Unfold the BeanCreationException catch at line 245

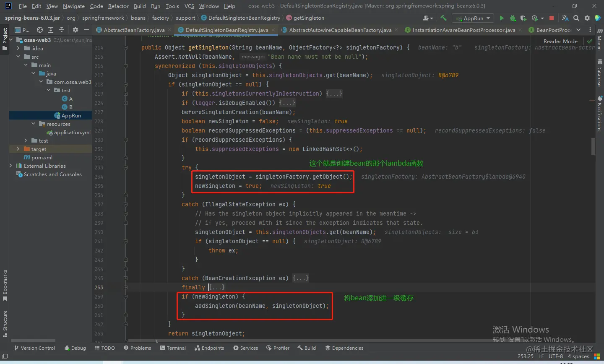(125, 278)
